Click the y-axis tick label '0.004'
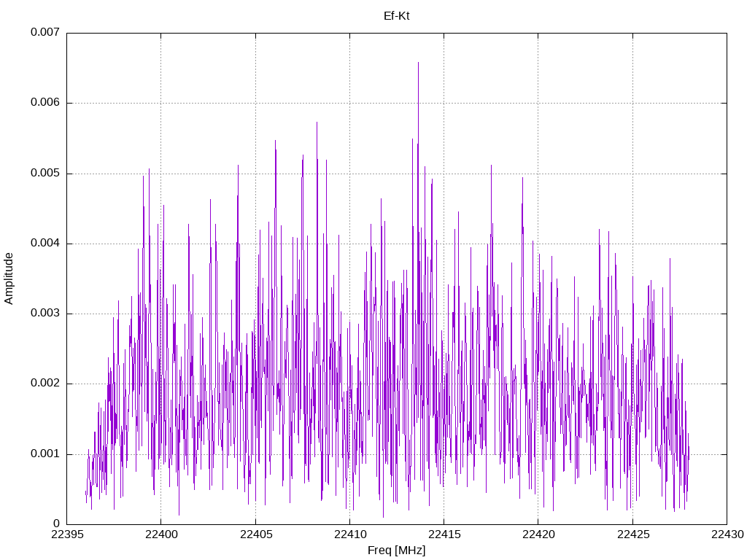 click(45, 244)
